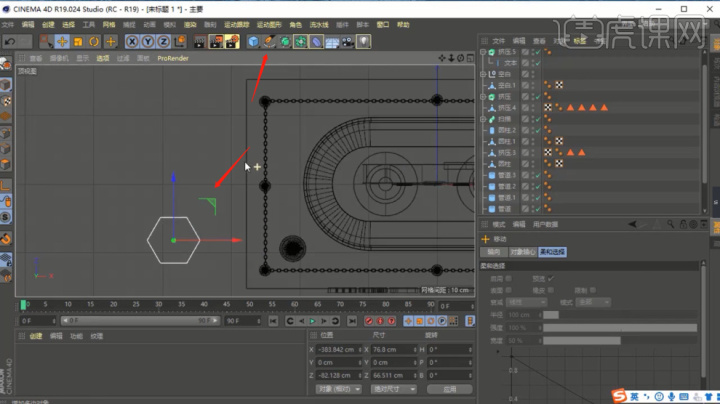Select the Rotate tool in the top toolbar
720x404 pixels.
[x=94, y=42]
